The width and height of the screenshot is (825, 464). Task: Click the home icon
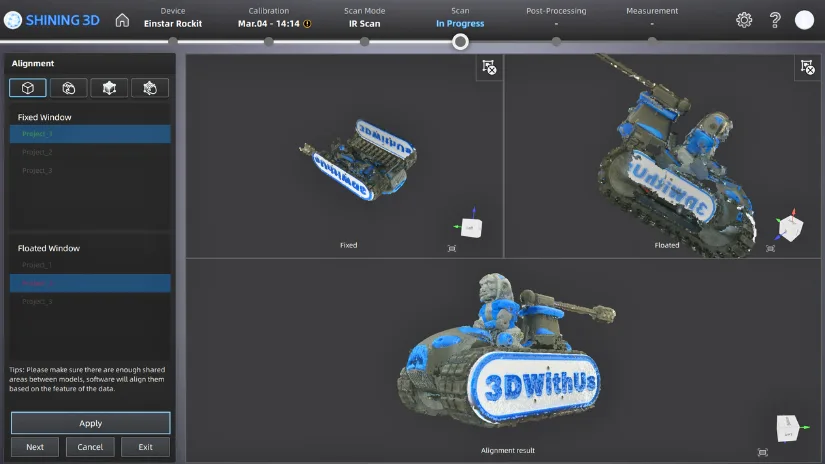(x=122, y=21)
